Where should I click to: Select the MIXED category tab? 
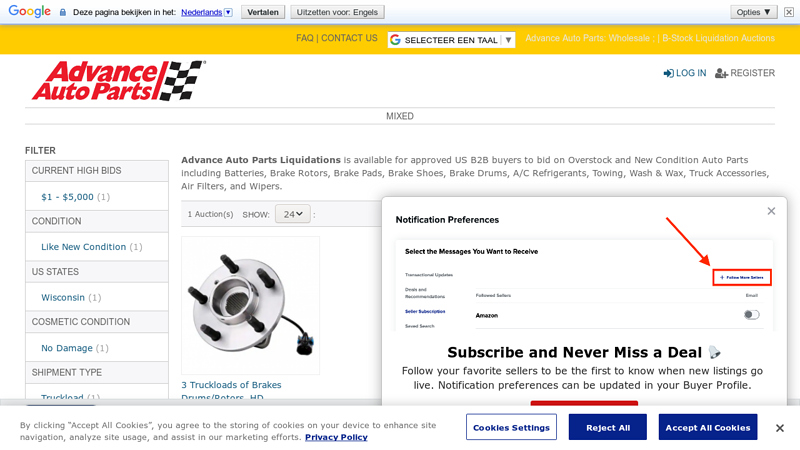tap(400, 116)
